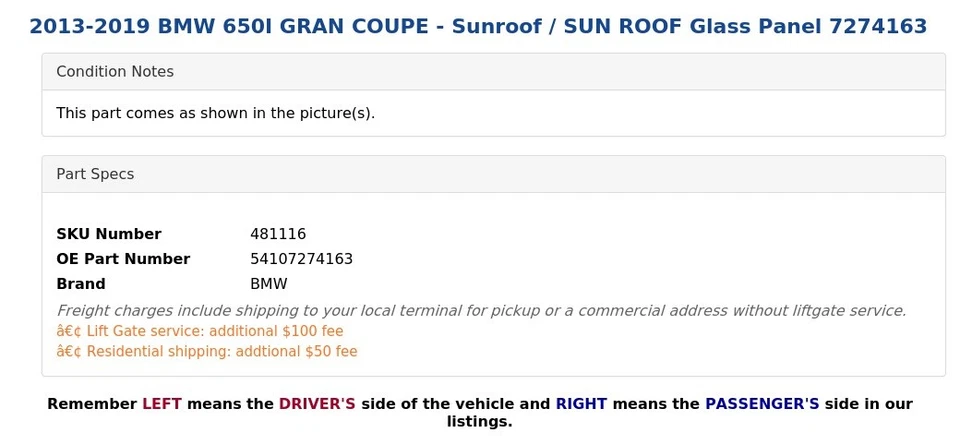This screenshot has height=445, width=960.
Task: Click the italic Freight charges notice
Action: [481, 311]
